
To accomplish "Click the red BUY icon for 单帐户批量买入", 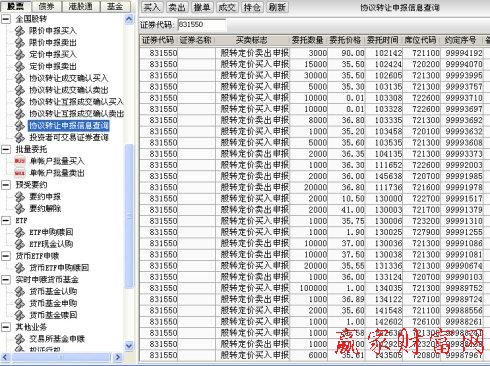I will click(20, 161).
